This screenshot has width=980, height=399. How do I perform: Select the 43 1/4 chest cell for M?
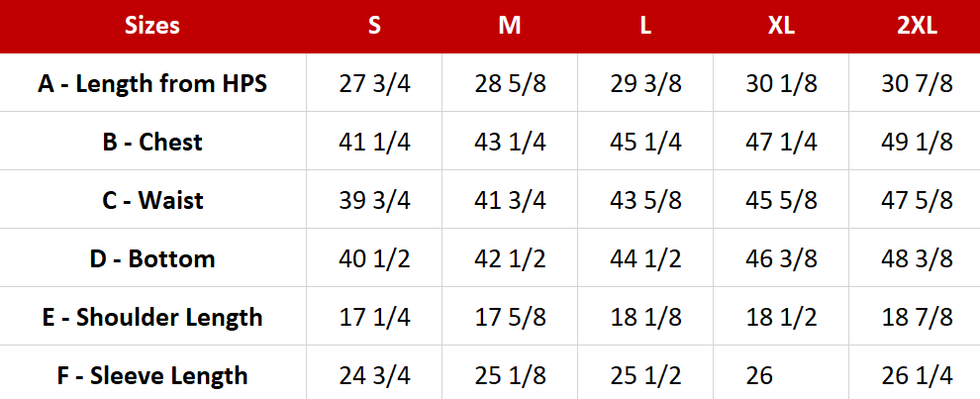click(510, 142)
